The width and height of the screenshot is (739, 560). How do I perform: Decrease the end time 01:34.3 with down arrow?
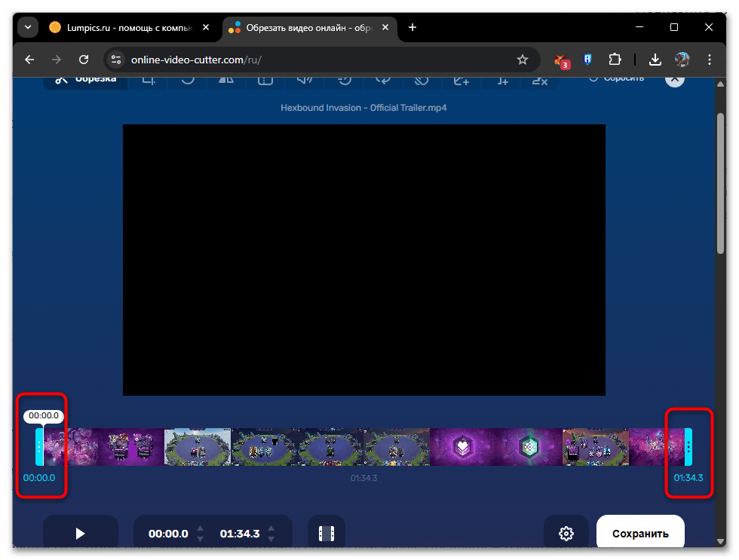point(271,539)
